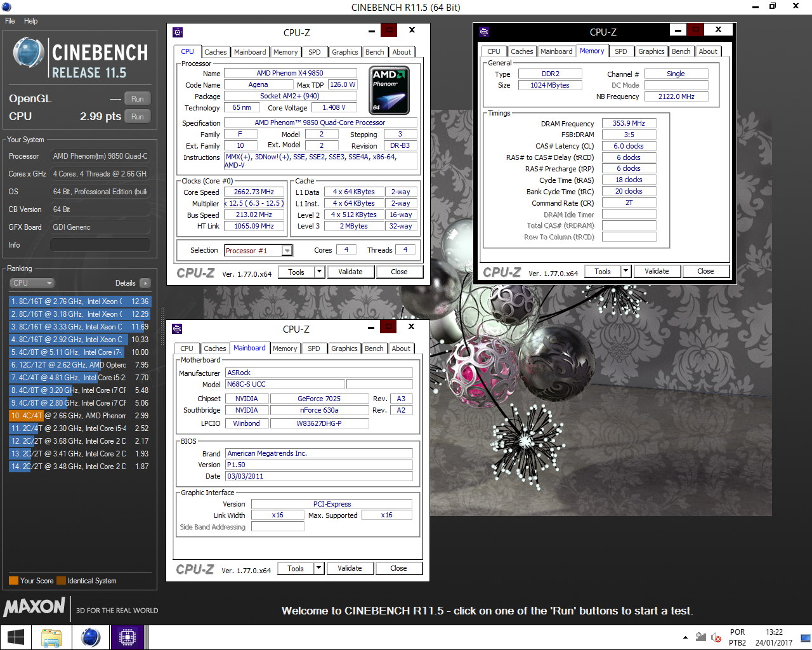Screen dimensions: 812x650
Task: Run the OpenGL test
Action: 138,99
